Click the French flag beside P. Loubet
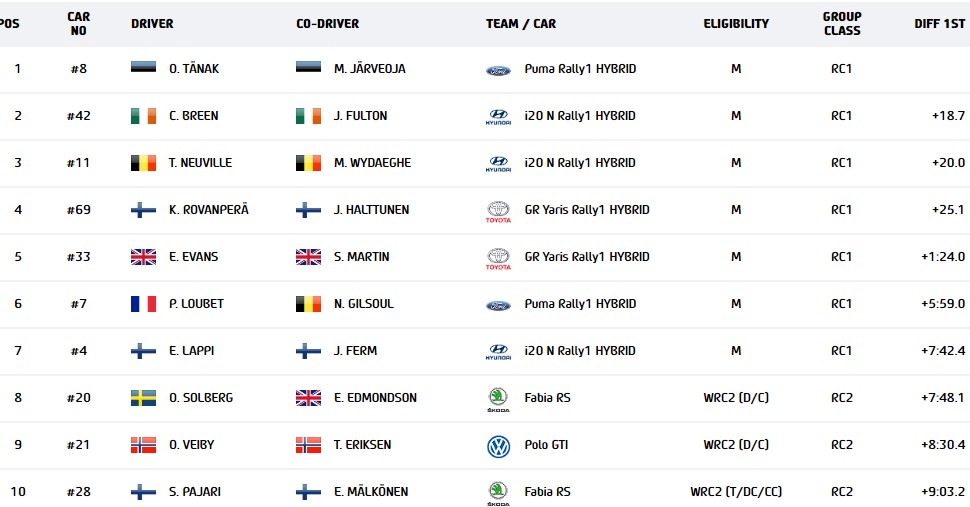 143,304
